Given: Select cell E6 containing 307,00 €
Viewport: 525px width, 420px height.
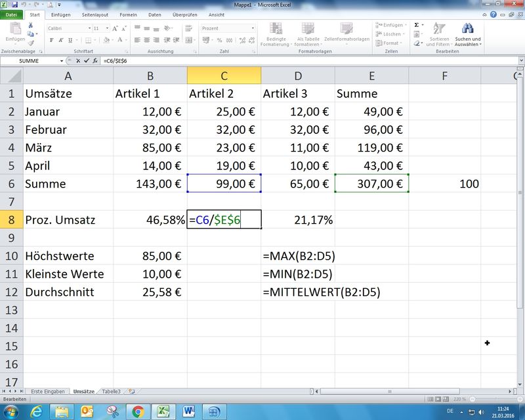Looking at the screenshot, I should click(371, 184).
